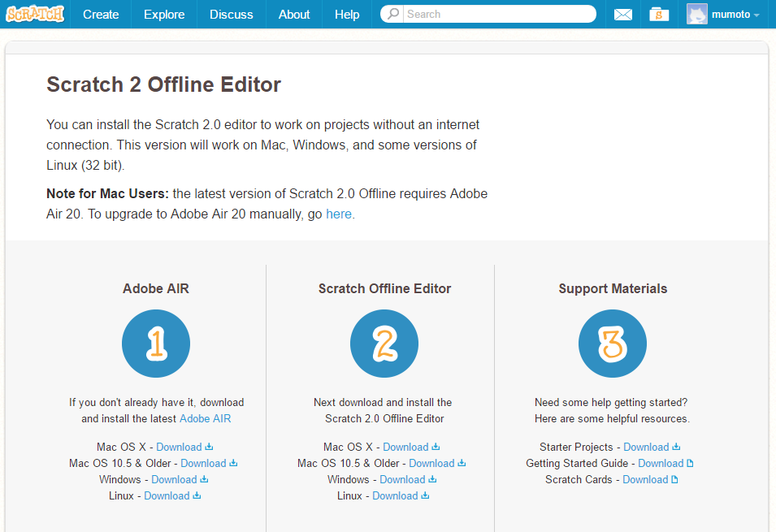
Task: Click the 'Adobe AIR' column heading
Action: pyautogui.click(x=156, y=288)
